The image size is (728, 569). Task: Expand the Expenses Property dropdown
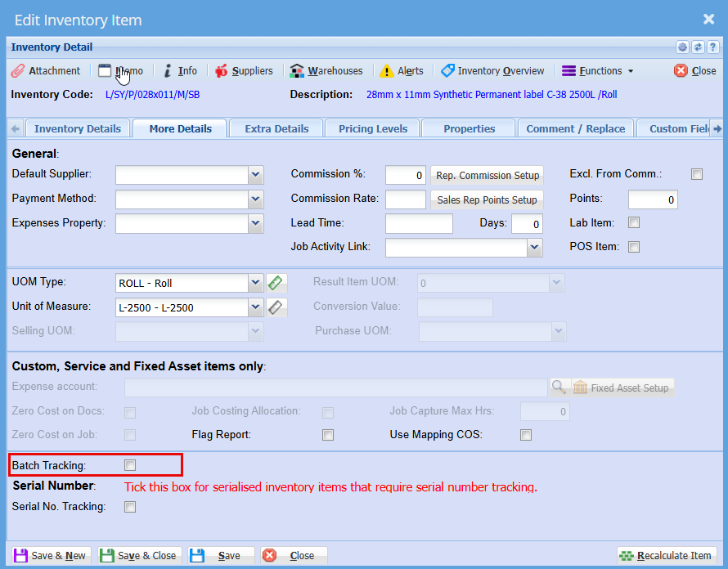(255, 223)
